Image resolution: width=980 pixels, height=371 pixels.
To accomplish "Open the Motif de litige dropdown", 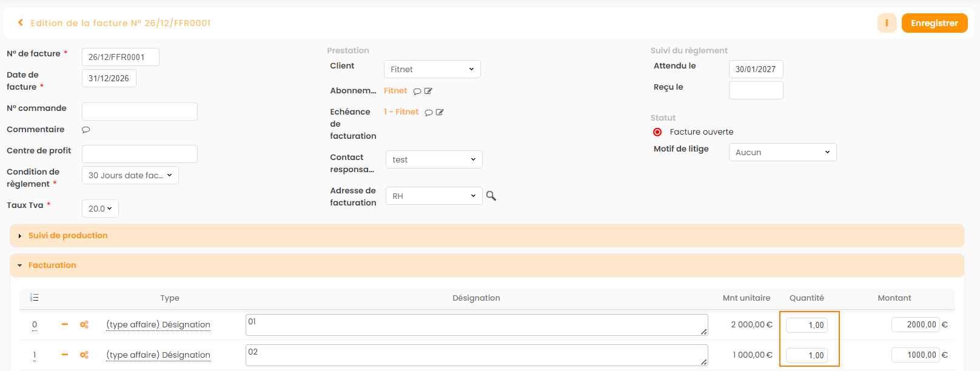I will (x=782, y=152).
